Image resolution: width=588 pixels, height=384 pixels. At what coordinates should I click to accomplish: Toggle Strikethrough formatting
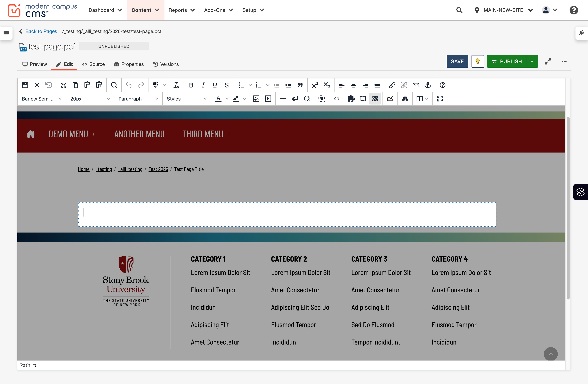coord(227,85)
